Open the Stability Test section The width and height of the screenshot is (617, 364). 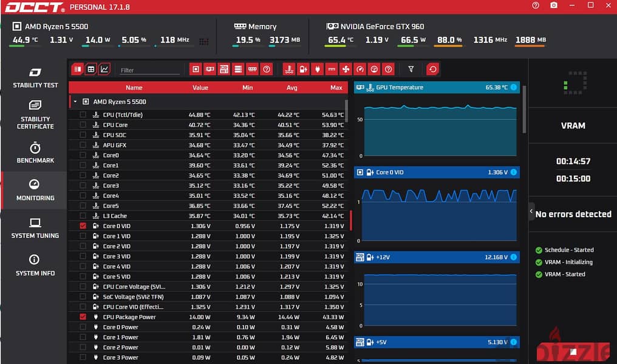(x=35, y=78)
